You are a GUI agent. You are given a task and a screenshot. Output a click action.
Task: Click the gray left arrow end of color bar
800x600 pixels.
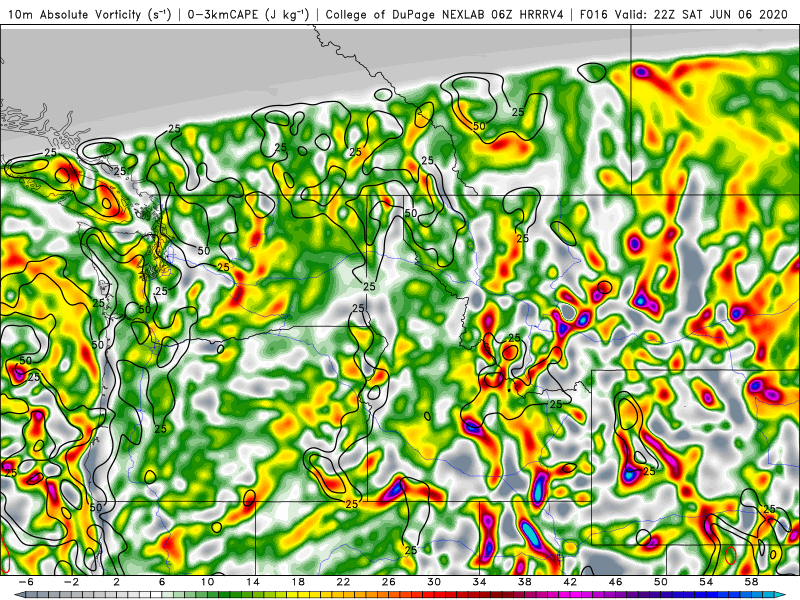pos(19,595)
